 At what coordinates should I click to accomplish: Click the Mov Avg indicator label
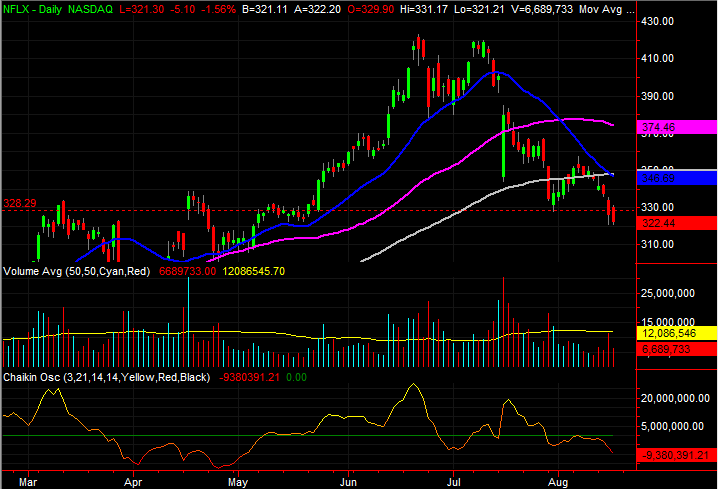(606, 9)
